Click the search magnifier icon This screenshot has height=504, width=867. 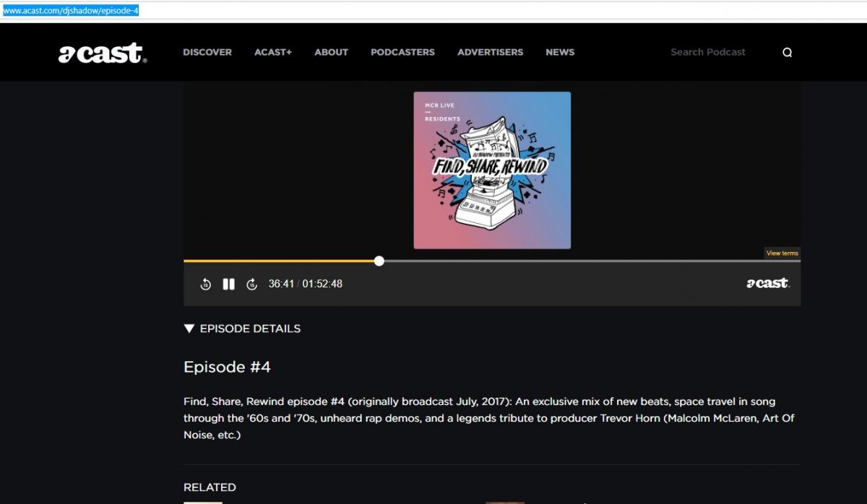tap(787, 52)
